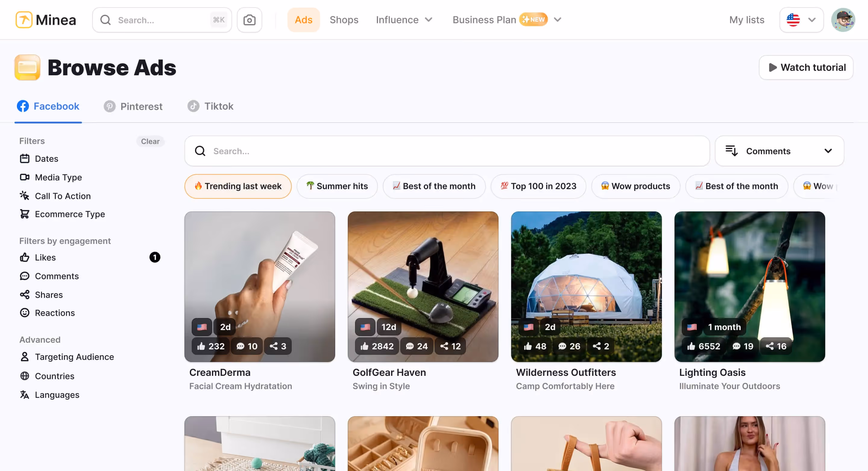
Task: Open the Countries globe filter
Action: point(25,376)
